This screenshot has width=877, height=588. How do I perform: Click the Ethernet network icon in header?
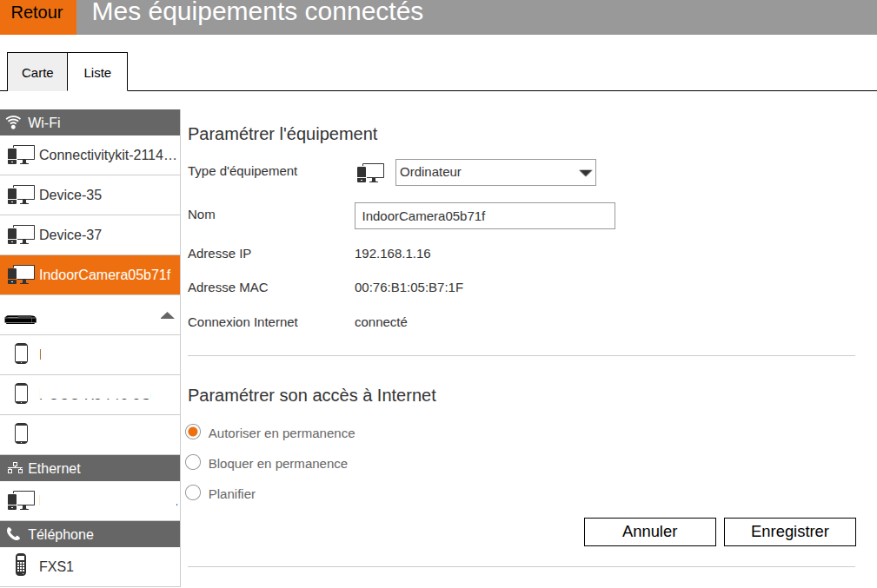[15, 469]
